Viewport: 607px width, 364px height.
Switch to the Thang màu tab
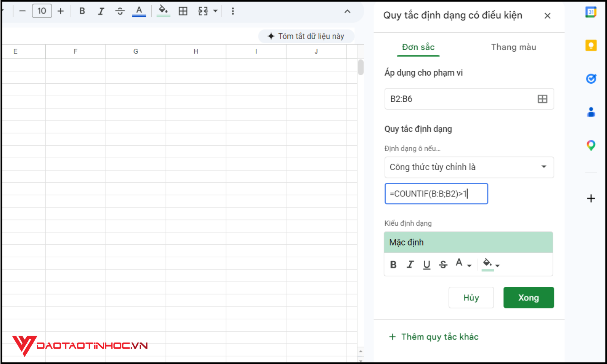coord(513,47)
